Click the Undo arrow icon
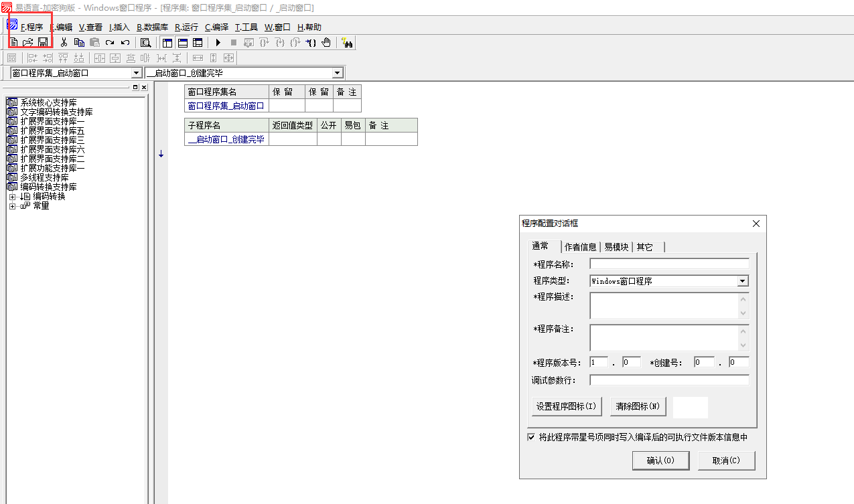The height and width of the screenshot is (504, 854). pos(125,42)
